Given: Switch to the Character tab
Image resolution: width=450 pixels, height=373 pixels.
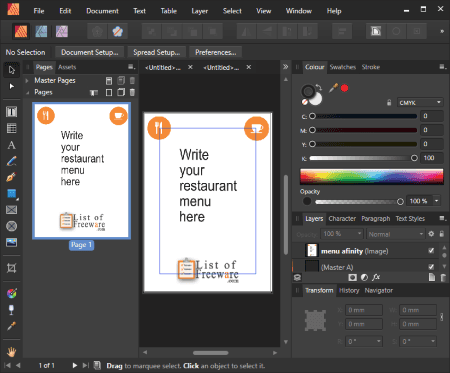Looking at the screenshot, I should [x=342, y=218].
